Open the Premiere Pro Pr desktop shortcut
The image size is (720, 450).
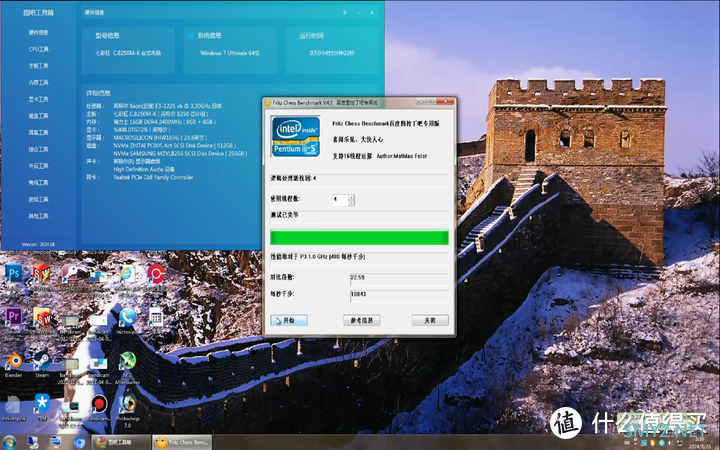tap(13, 317)
